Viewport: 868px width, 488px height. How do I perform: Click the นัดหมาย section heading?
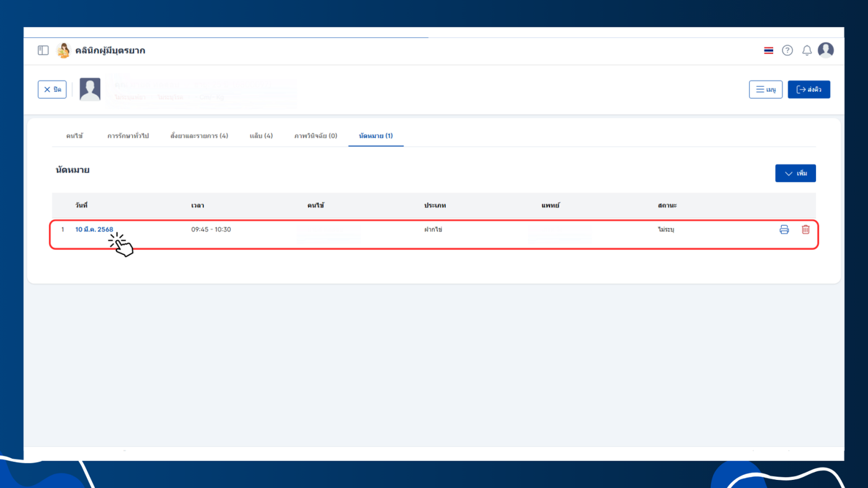click(73, 170)
